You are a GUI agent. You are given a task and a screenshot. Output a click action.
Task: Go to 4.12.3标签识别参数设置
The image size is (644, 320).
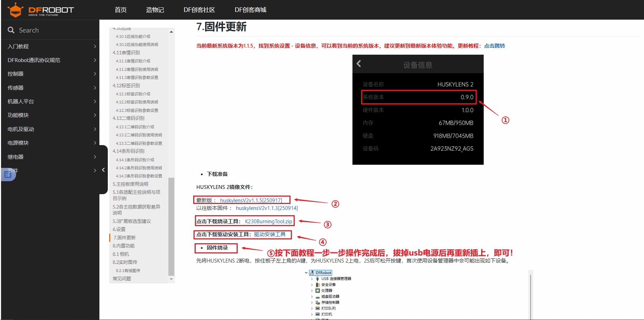137,110
